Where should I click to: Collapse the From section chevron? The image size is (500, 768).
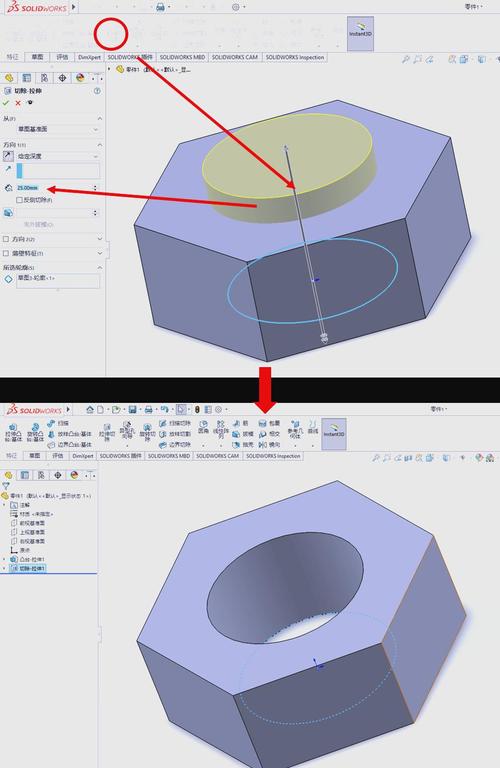coord(99,119)
